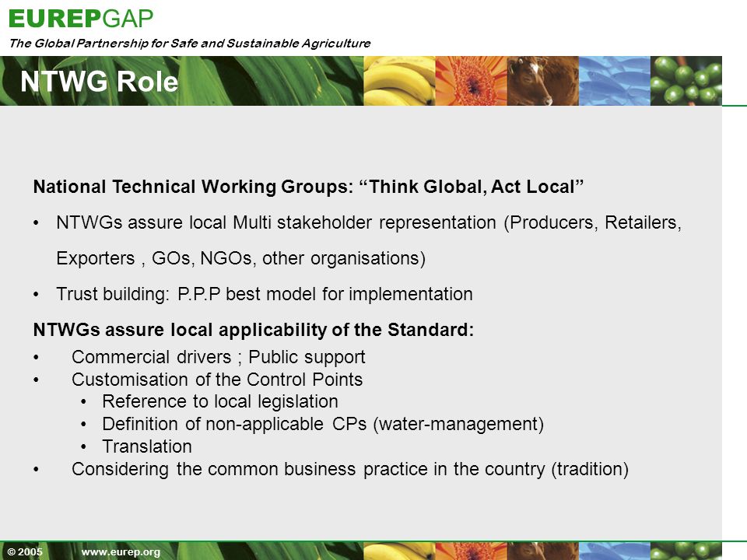Click sub-bullet 'Translation'

click(x=147, y=446)
